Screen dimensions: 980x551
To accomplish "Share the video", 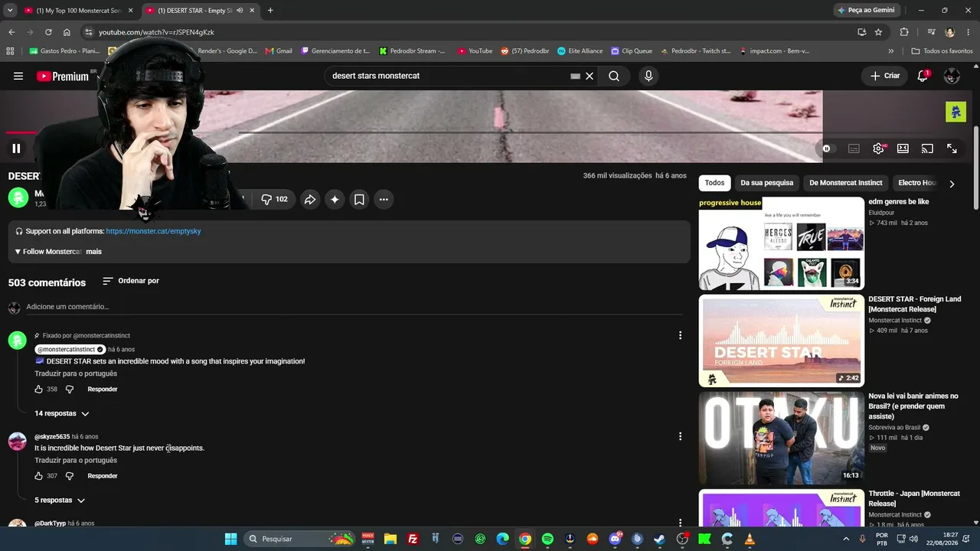I will click(310, 200).
